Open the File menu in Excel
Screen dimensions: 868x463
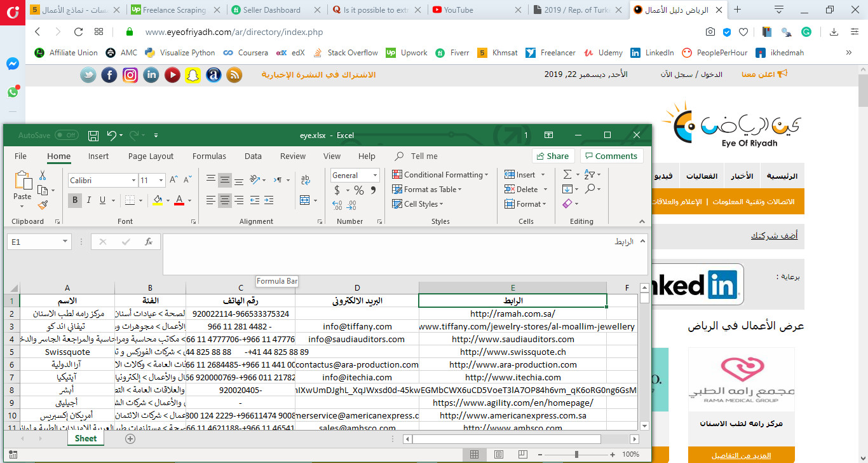point(20,156)
